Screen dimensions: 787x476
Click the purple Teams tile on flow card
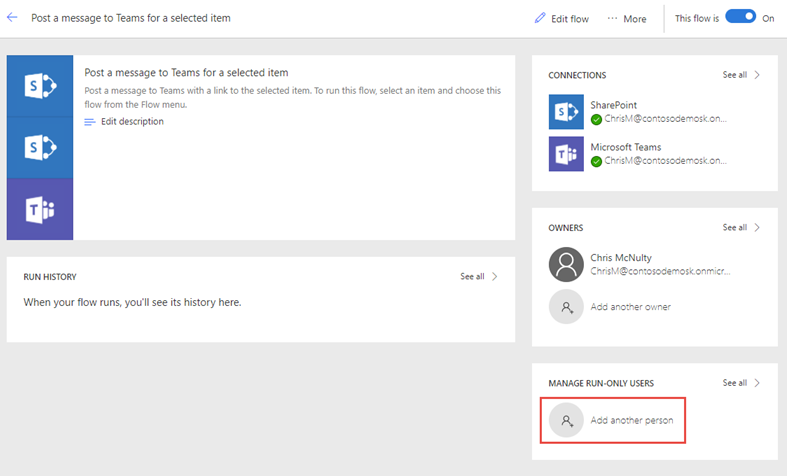(40, 210)
